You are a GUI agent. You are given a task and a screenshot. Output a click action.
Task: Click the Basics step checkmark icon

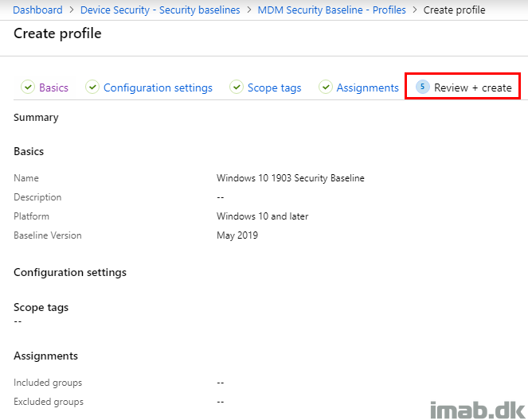click(28, 87)
